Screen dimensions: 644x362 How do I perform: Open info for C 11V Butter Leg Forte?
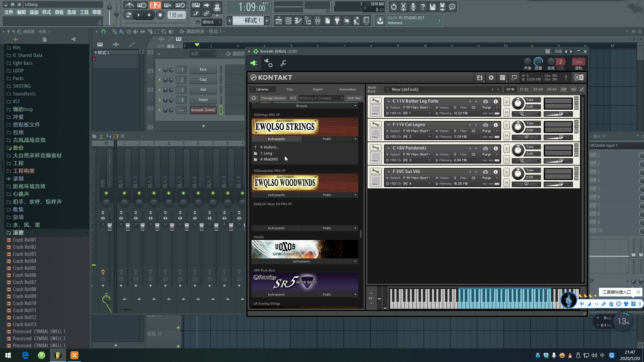pos(496,101)
